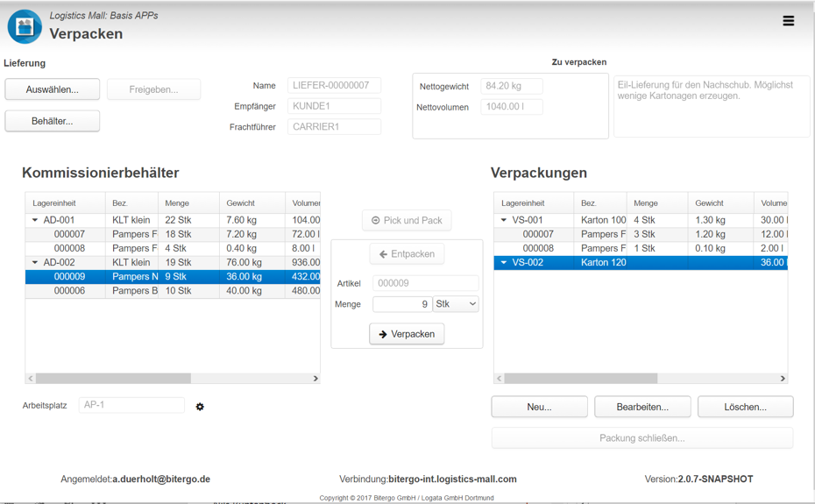Click the connection bitergo-int.logistics-mall.com text

tap(452, 479)
